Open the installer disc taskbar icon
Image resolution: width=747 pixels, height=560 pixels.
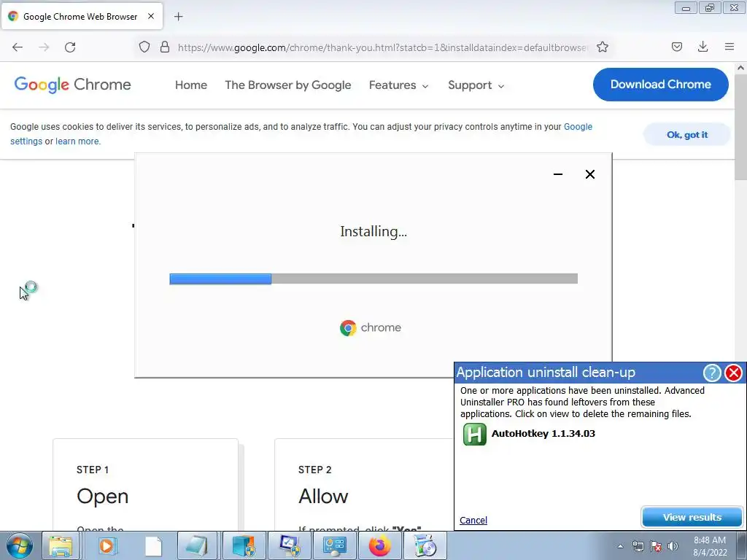point(425,545)
